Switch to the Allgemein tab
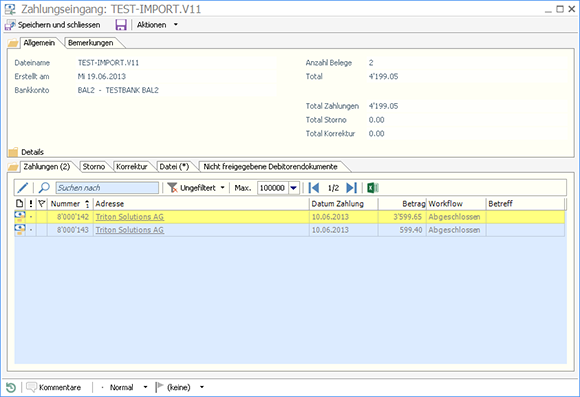The height and width of the screenshot is (397, 580). point(39,43)
